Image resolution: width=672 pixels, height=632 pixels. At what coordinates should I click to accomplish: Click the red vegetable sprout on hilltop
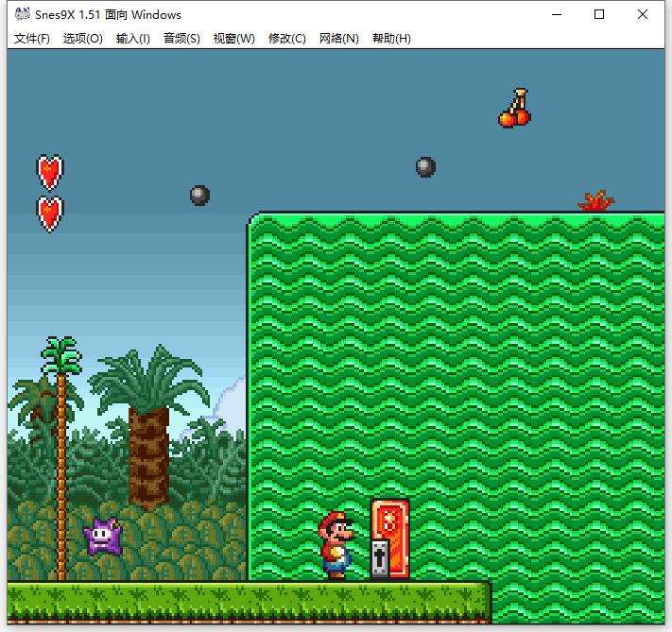pos(595,201)
